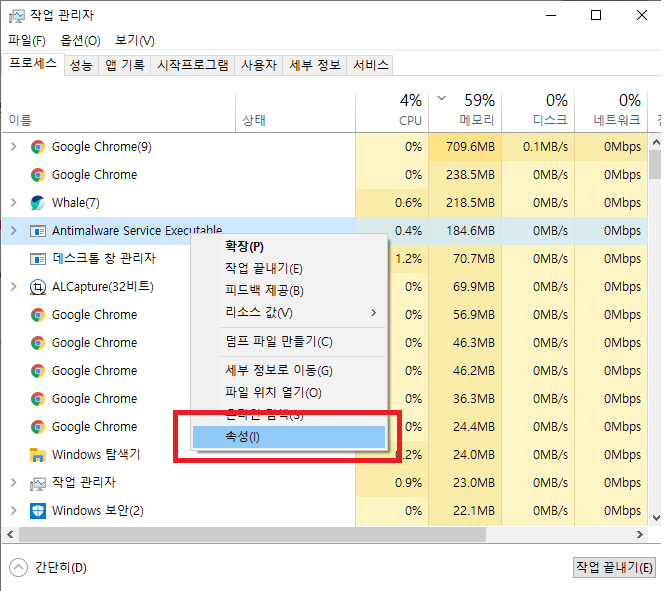Click the vertical scrollbar up arrow
This screenshot has height=591, width=664.
pyautogui.click(x=656, y=142)
